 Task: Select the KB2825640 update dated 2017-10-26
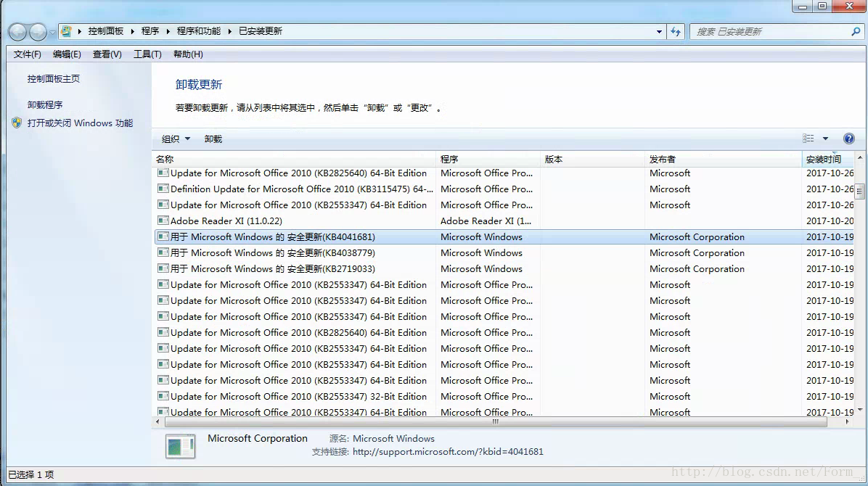[x=504, y=173]
